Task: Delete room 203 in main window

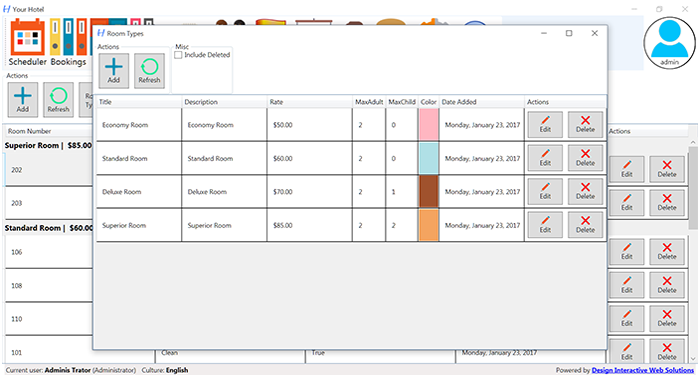Action: (667, 203)
